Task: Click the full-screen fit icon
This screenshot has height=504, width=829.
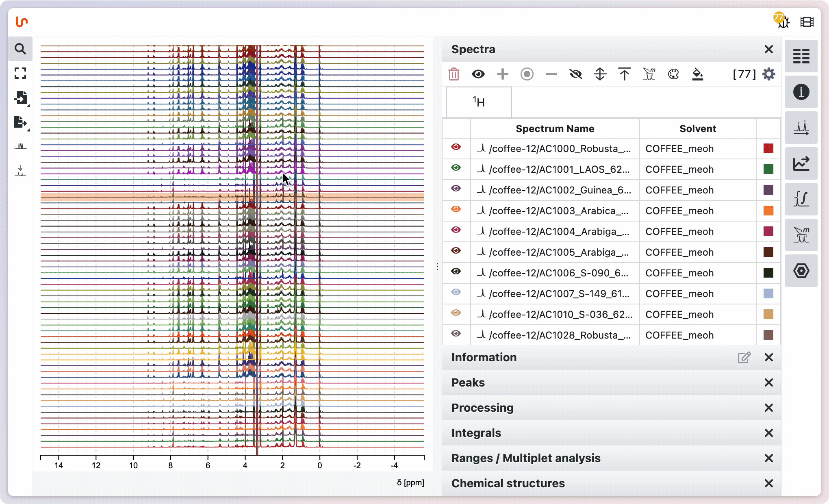Action: (x=20, y=74)
